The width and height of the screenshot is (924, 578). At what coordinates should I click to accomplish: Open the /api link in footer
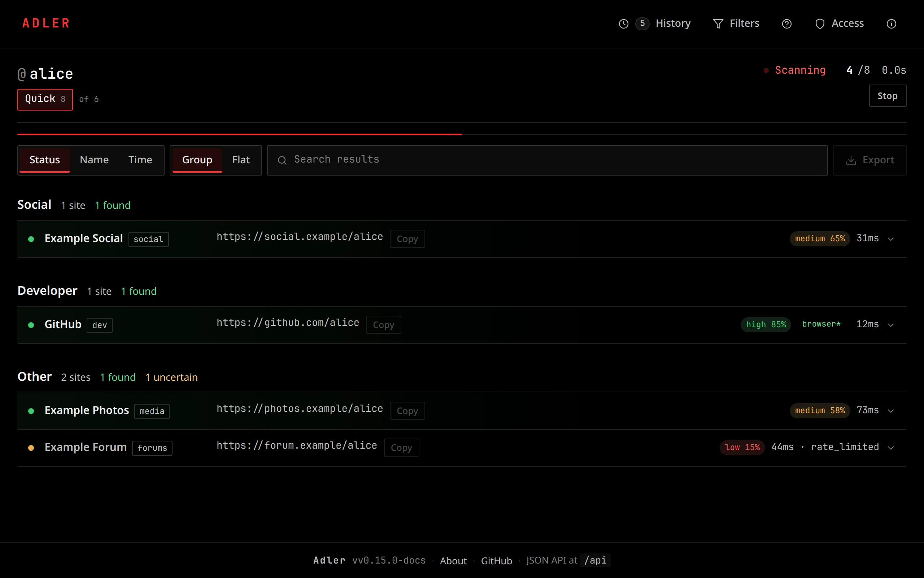coord(595,560)
